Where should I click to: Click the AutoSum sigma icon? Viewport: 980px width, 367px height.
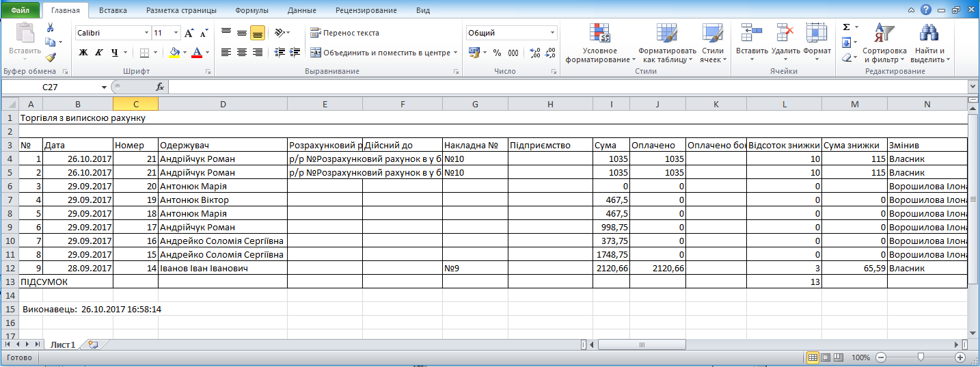point(847,27)
